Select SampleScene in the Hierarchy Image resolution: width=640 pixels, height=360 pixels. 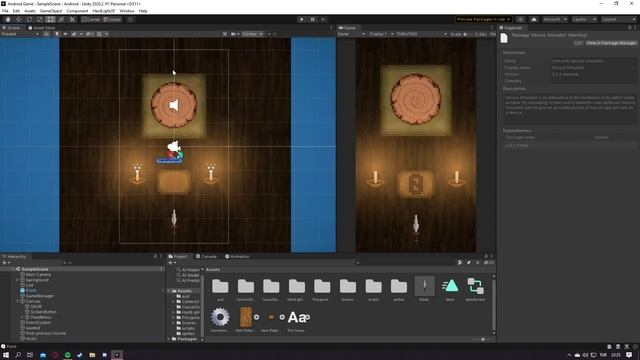(35, 269)
